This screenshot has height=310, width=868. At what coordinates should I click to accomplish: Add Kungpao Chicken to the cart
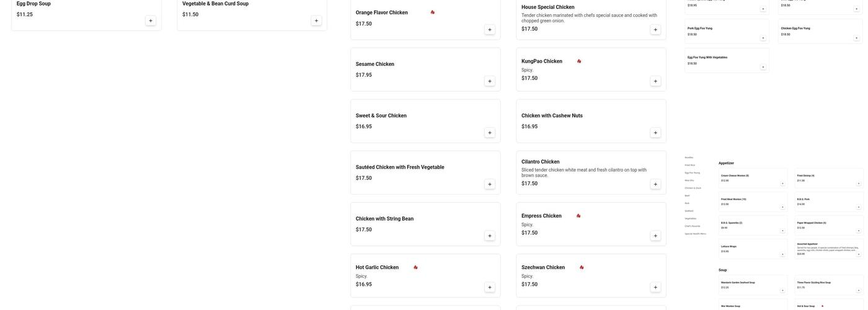click(x=655, y=81)
